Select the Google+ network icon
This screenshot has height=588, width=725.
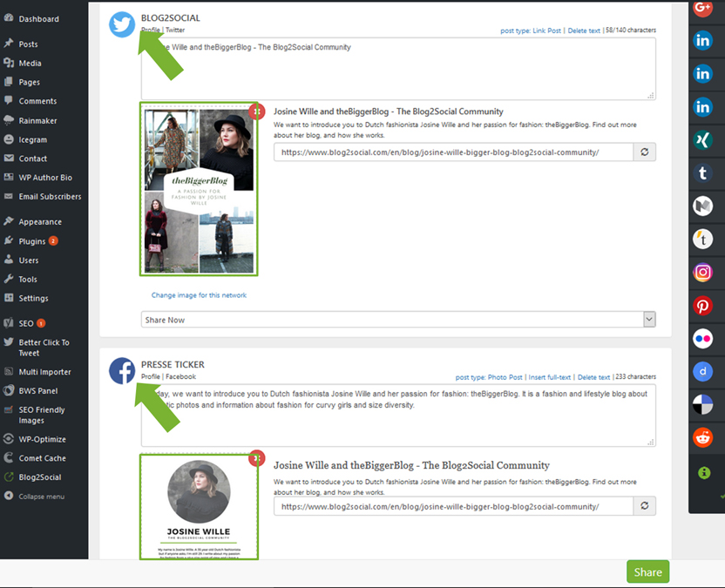[x=702, y=8]
